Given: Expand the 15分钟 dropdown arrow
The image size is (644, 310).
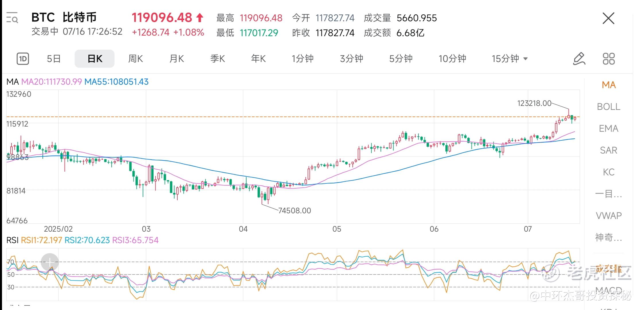Looking at the screenshot, I should point(525,59).
